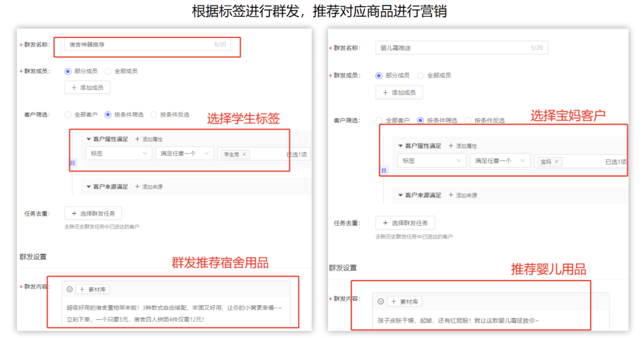
Task: Click the 且 connector badge in left panel
Action: click(73, 163)
